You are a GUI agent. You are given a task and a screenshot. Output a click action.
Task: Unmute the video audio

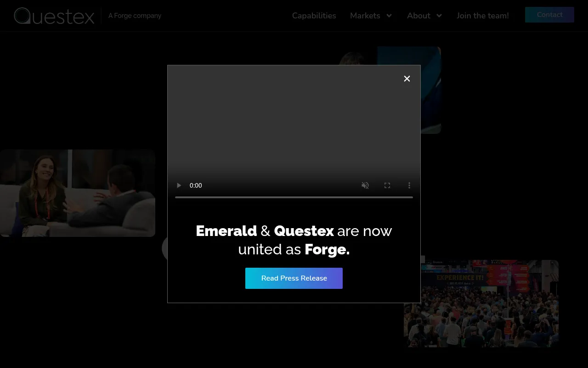point(365,185)
